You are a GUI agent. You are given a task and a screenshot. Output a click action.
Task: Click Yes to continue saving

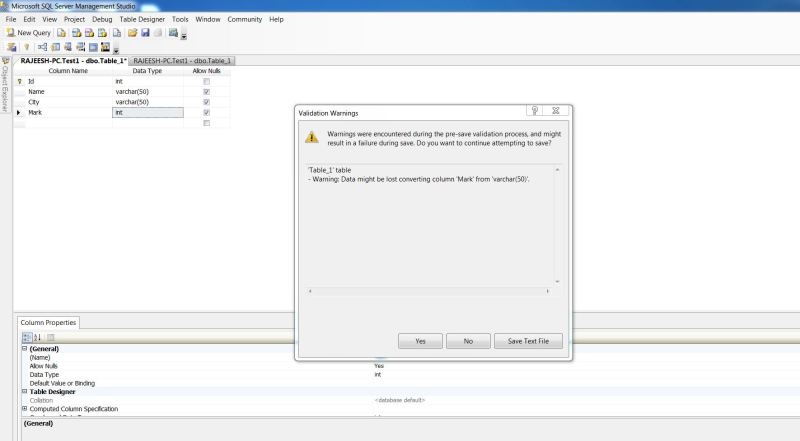click(x=420, y=341)
